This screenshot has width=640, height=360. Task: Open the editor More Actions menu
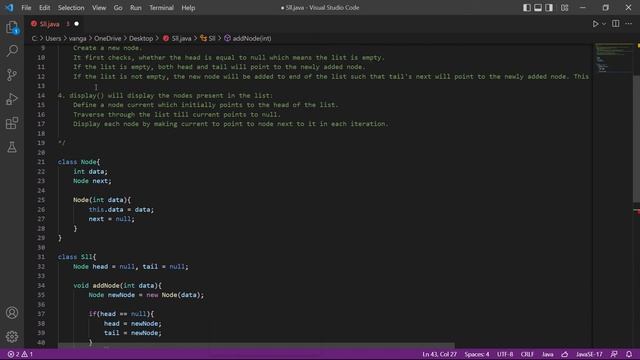(x=629, y=24)
